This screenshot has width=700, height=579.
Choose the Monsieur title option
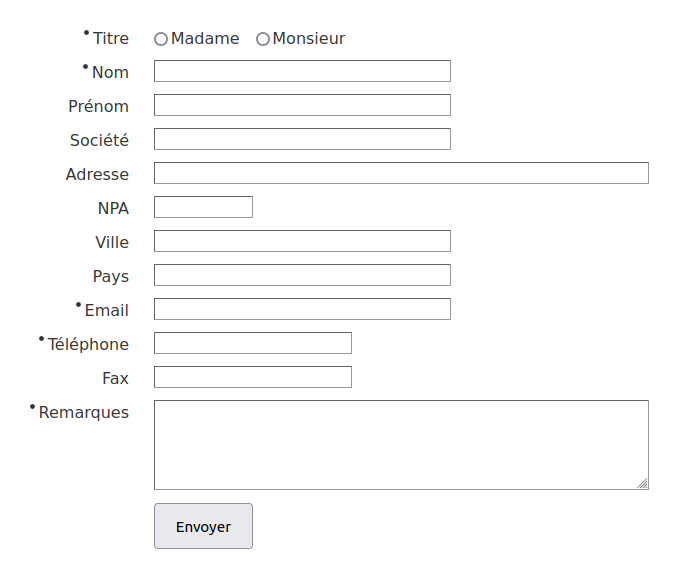(x=263, y=39)
